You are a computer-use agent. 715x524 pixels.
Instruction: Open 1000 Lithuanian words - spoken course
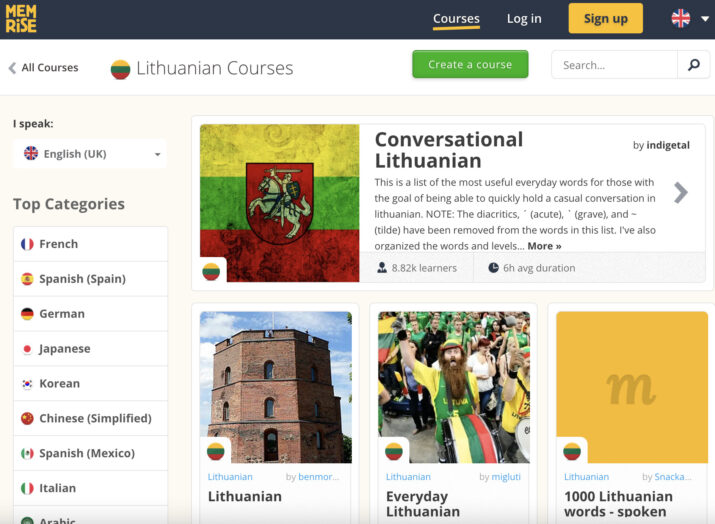click(x=618, y=504)
